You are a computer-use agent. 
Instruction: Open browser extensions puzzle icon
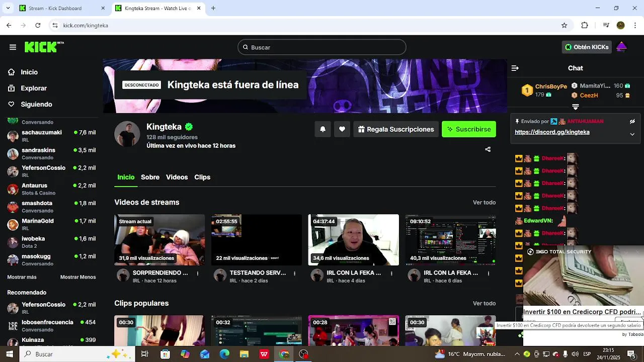point(585,25)
